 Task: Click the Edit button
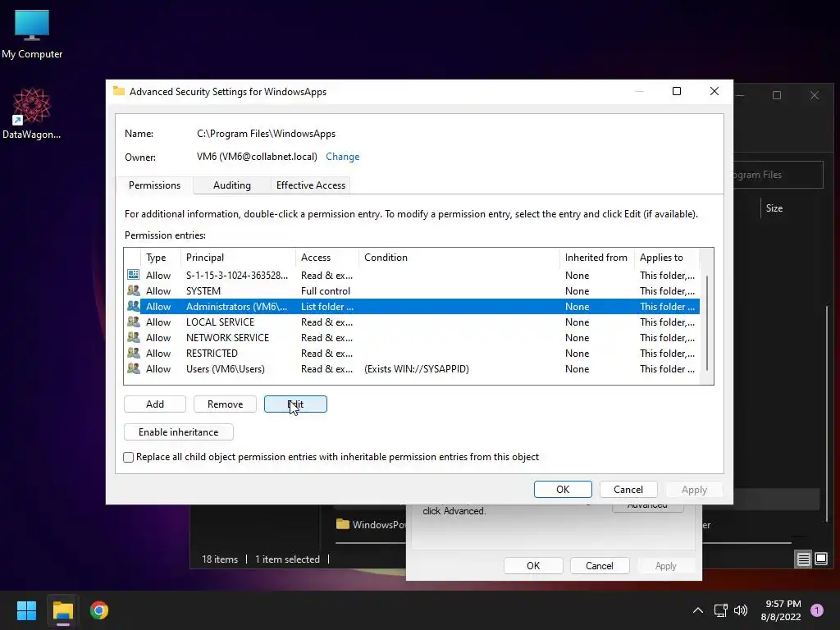tap(295, 404)
